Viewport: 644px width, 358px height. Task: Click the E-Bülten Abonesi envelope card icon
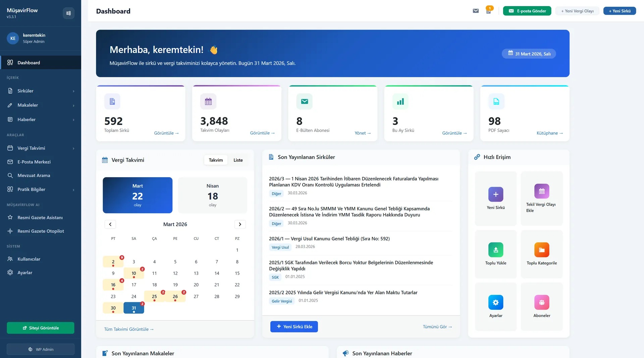point(305,101)
